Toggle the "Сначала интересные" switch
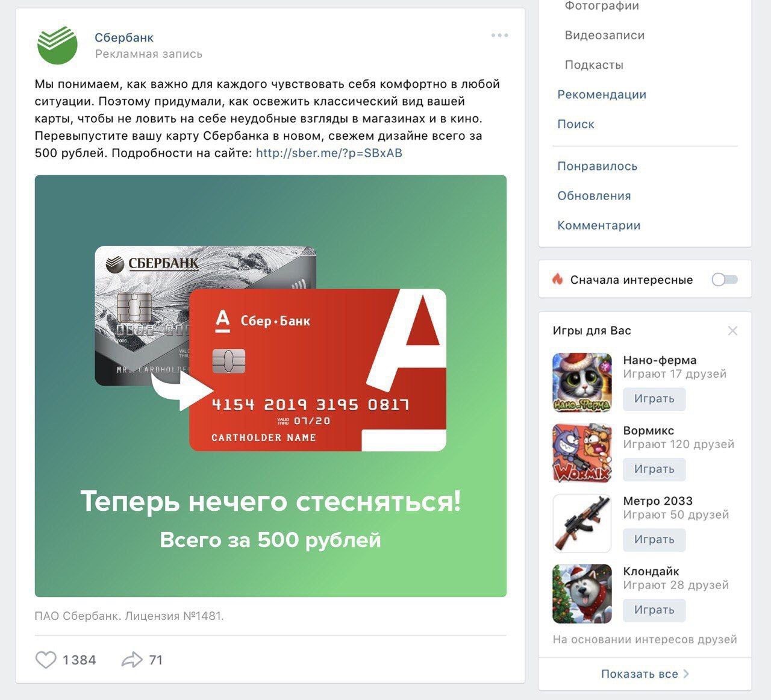Image resolution: width=771 pixels, height=700 pixels. [x=725, y=280]
